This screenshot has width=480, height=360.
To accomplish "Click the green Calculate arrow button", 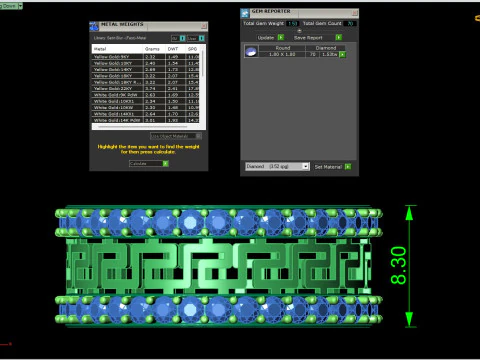I will pos(166,164).
